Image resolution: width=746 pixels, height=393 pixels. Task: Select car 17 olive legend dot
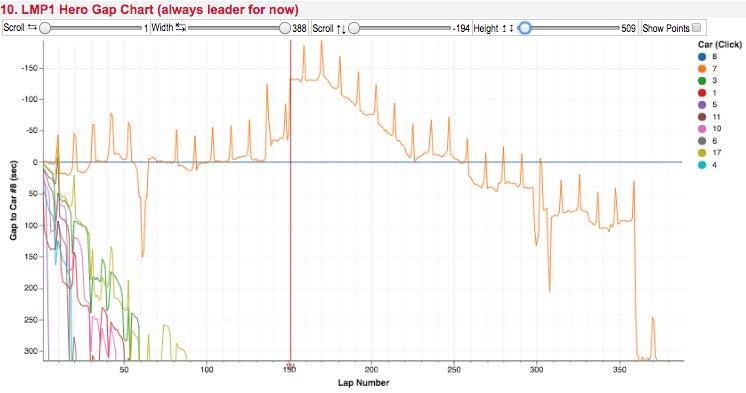(x=702, y=153)
